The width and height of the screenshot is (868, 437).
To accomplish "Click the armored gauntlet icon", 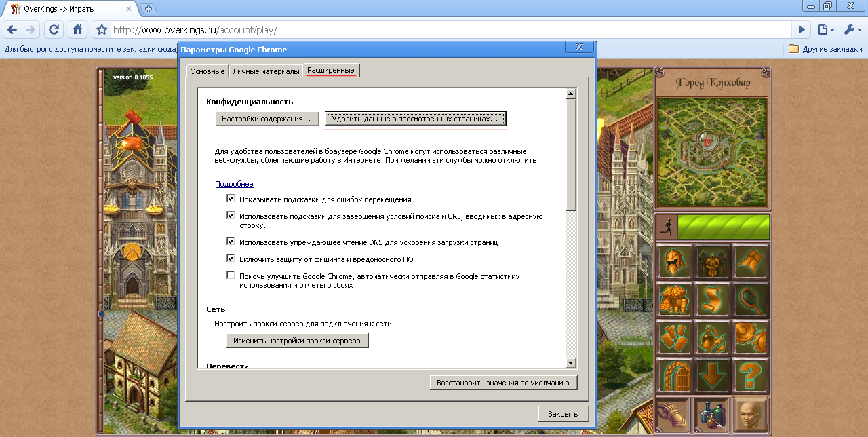I will point(673,415).
